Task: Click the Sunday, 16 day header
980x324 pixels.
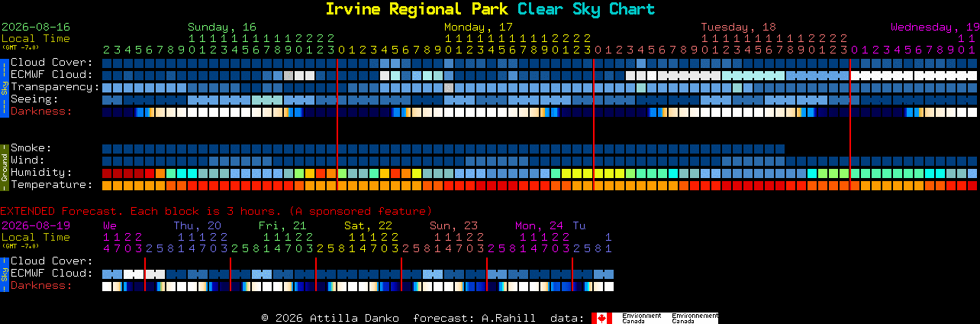Action: [x=222, y=27]
